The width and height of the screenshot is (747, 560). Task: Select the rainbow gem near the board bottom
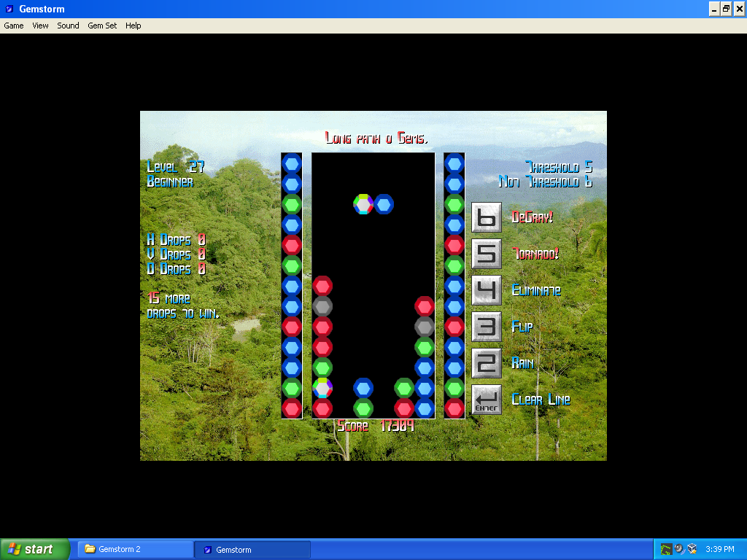[322, 387]
